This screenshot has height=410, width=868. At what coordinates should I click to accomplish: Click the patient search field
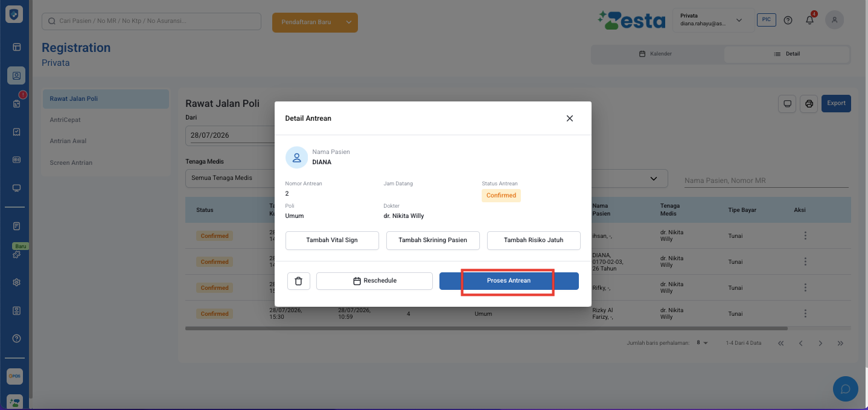tap(152, 21)
